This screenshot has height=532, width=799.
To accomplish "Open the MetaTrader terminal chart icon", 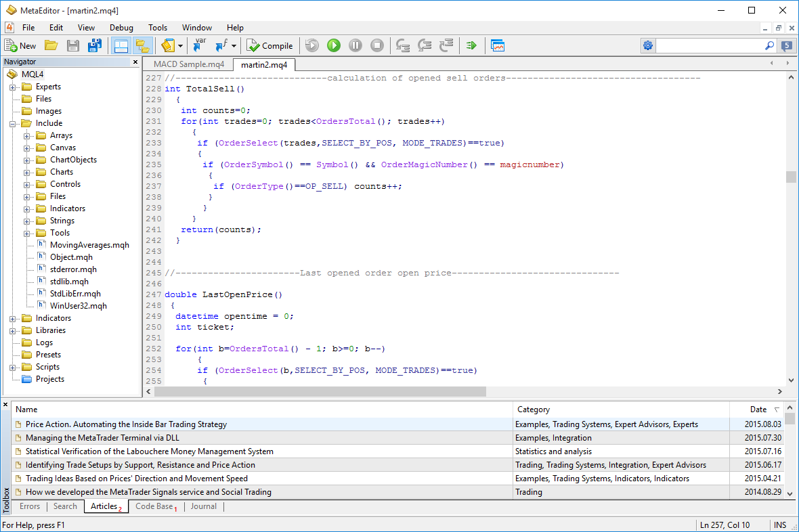I will coord(497,45).
